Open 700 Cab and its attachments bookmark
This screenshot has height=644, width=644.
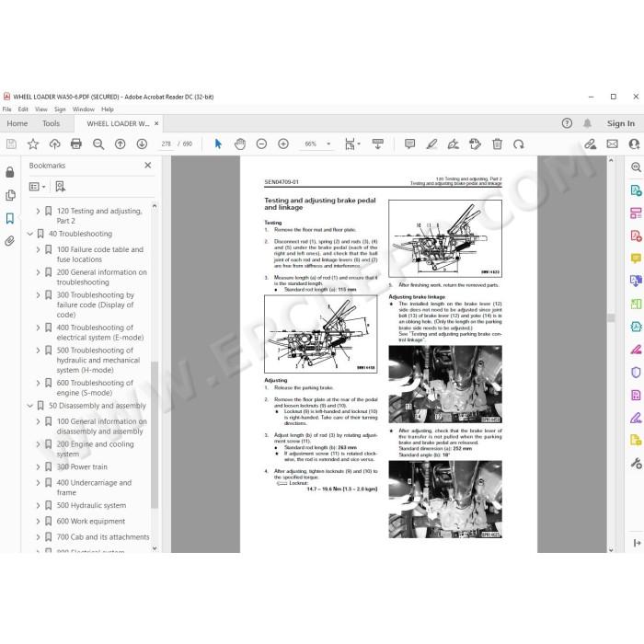103,536
